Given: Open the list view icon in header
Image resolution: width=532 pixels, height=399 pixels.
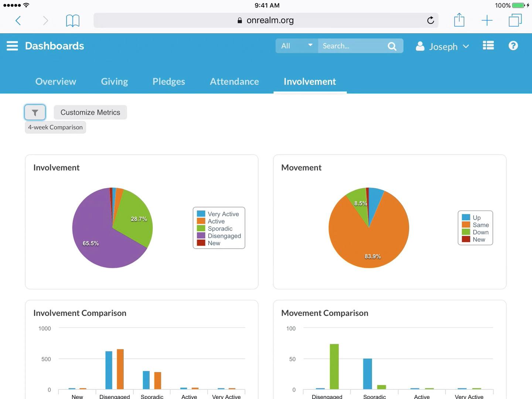Looking at the screenshot, I should pos(488,45).
